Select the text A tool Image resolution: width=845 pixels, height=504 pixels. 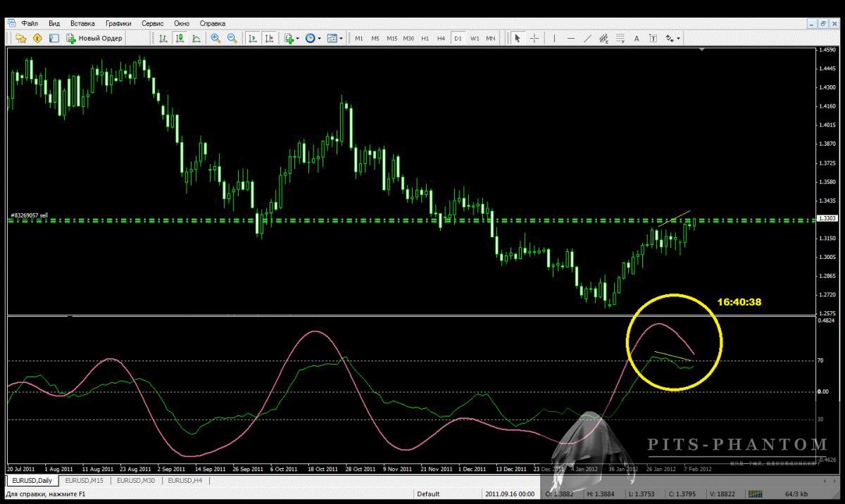[637, 38]
